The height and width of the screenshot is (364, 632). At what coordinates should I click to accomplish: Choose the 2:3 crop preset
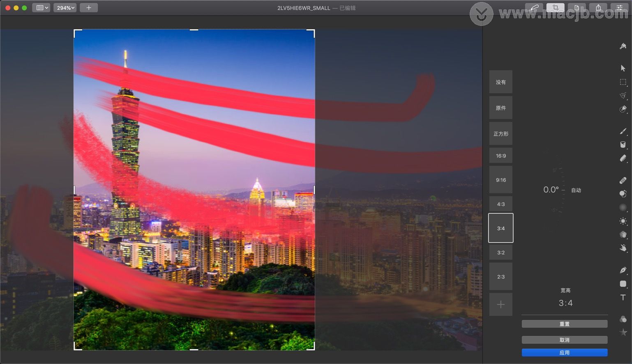click(501, 277)
